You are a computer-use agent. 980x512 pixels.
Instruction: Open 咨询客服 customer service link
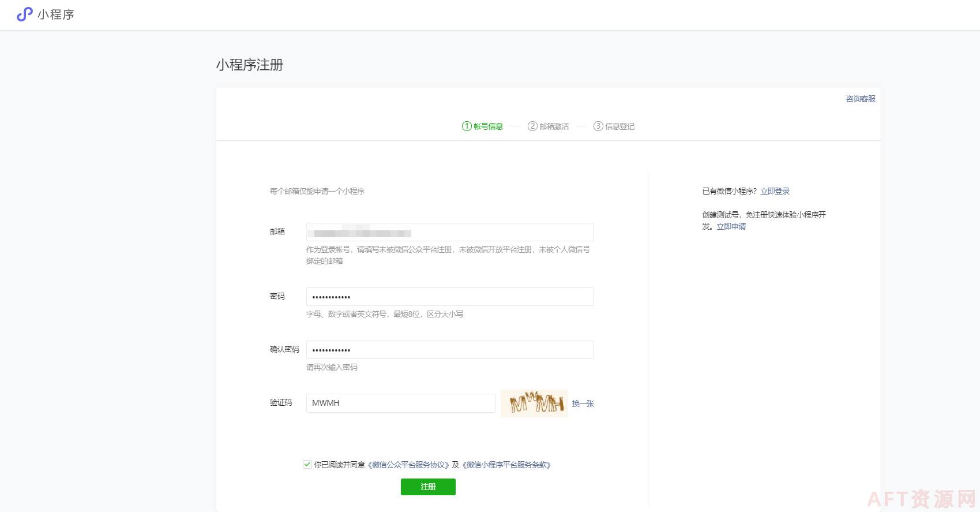click(x=860, y=99)
